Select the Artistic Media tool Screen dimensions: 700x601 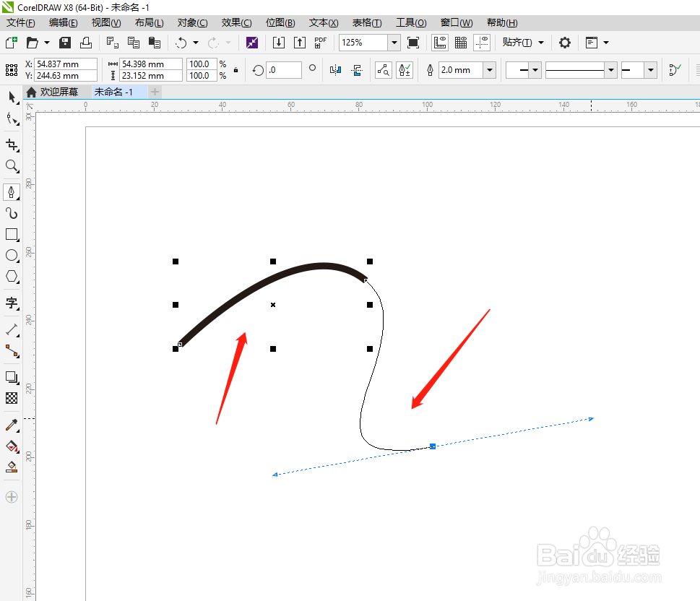click(12, 213)
